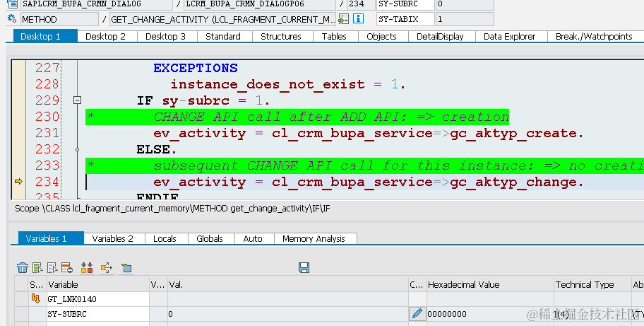Click the green comment on line 233
This screenshot has width=644, height=326.
pos(364,165)
